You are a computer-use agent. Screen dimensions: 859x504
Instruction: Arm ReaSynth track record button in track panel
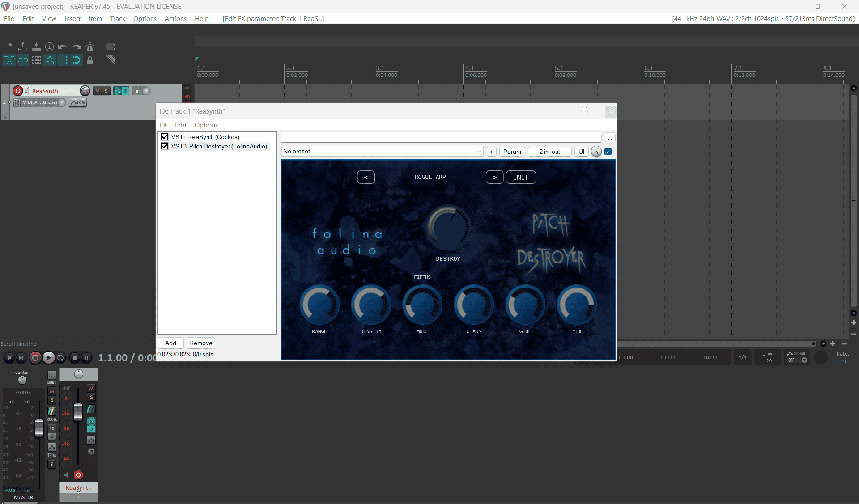coord(18,91)
